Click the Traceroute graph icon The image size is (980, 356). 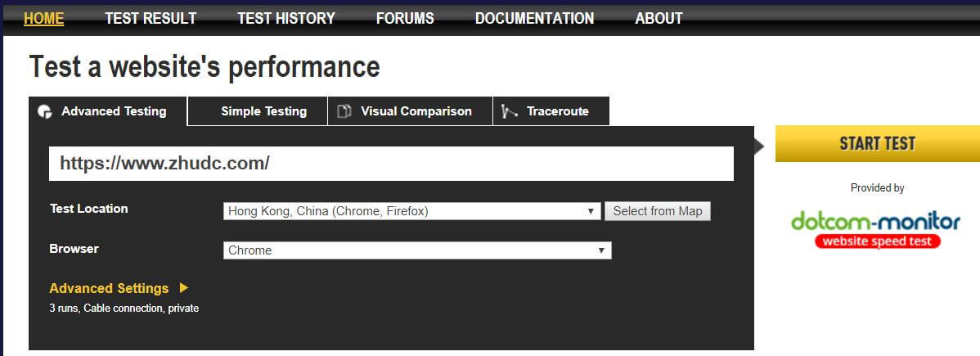[x=510, y=111]
